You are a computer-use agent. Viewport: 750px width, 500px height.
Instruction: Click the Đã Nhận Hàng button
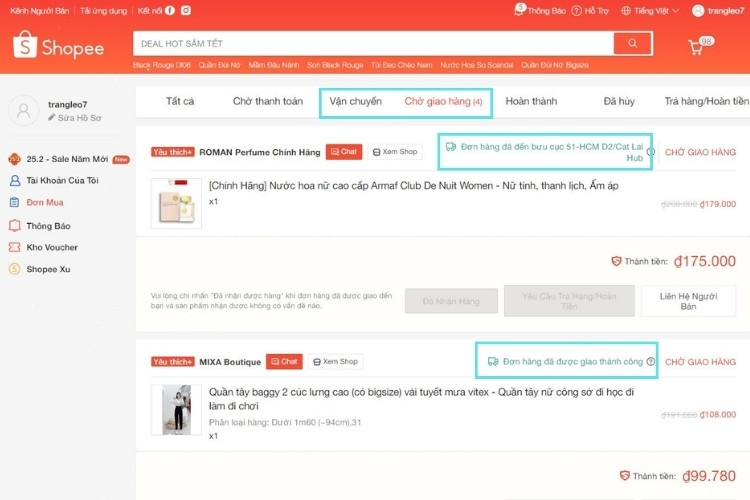[x=451, y=301]
